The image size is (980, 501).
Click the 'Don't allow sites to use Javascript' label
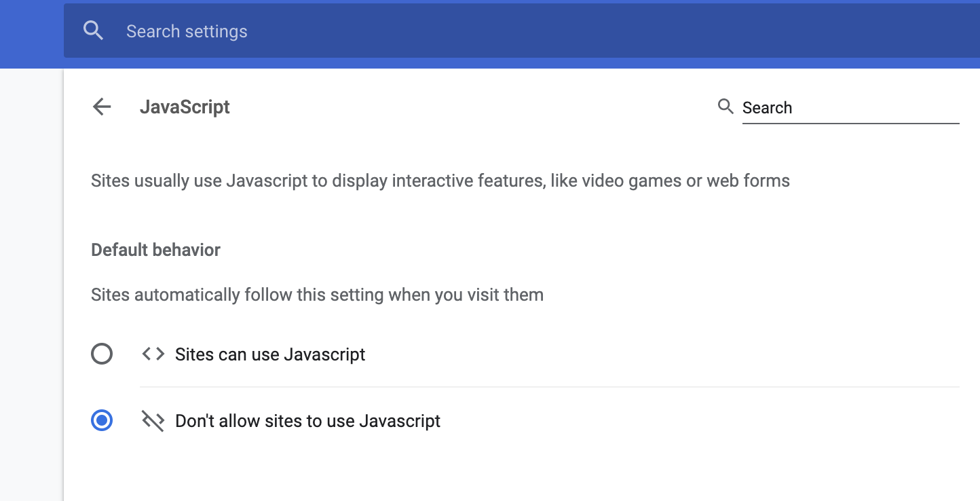tap(307, 422)
